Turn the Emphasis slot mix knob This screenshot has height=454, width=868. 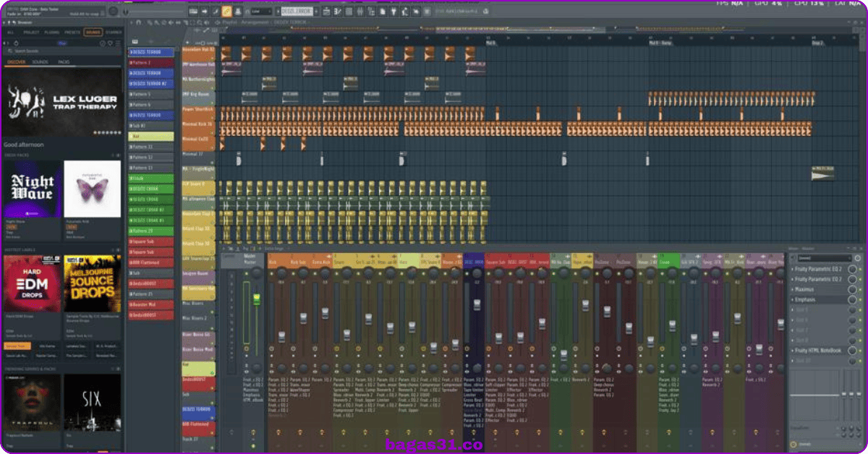pos(852,300)
